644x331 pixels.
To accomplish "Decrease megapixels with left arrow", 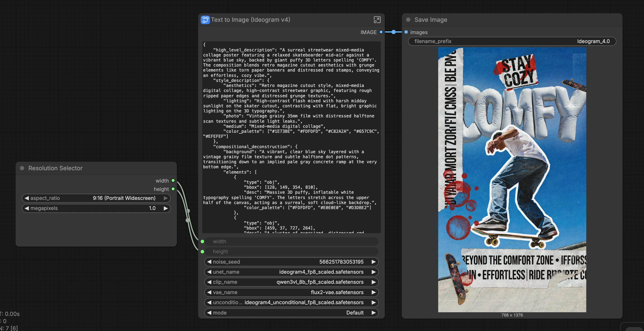I will pos(27,208).
